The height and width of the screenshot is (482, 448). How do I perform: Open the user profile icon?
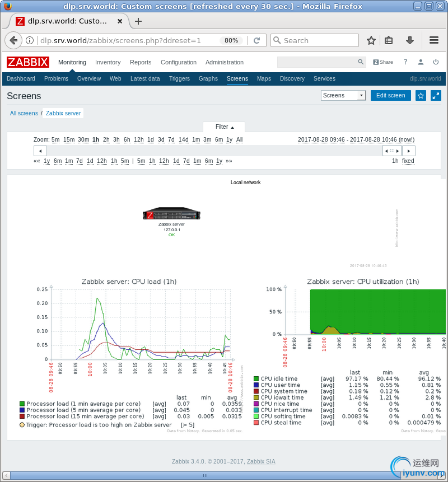tap(421, 62)
